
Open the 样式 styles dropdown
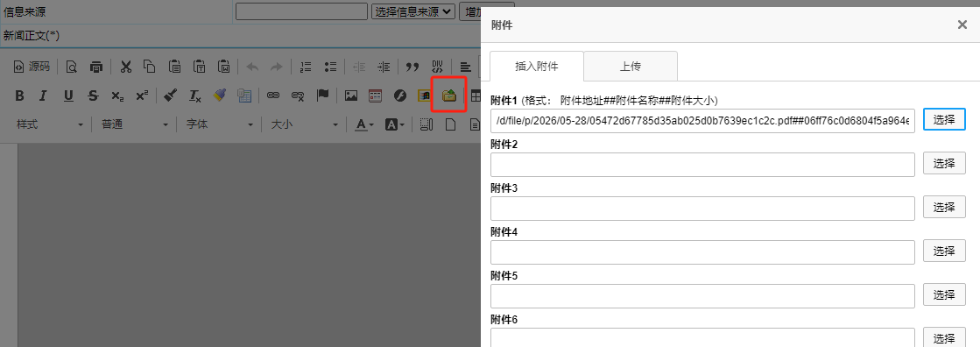pos(49,124)
